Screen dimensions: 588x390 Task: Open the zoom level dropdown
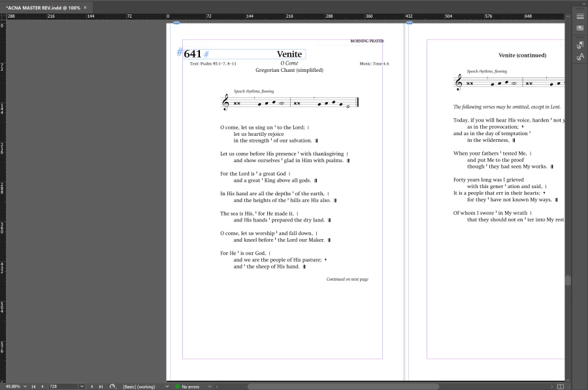pyautogui.click(x=25, y=386)
